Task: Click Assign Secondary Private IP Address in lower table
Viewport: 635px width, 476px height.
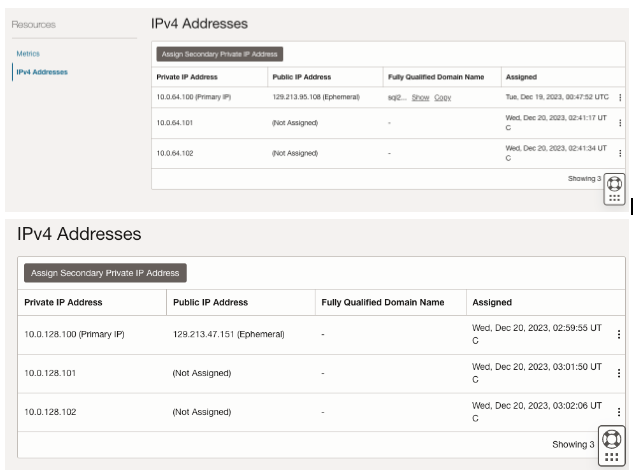Action: click(105, 272)
